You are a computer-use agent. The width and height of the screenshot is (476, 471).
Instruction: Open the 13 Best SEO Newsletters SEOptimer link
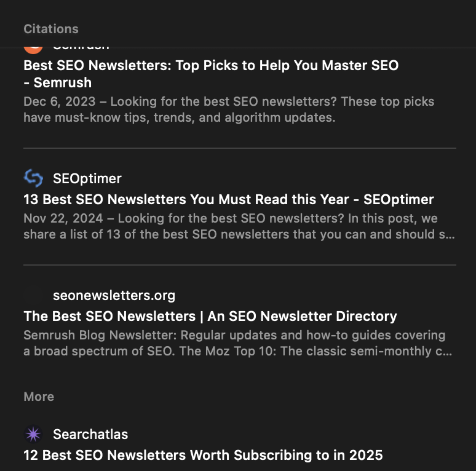pos(228,199)
